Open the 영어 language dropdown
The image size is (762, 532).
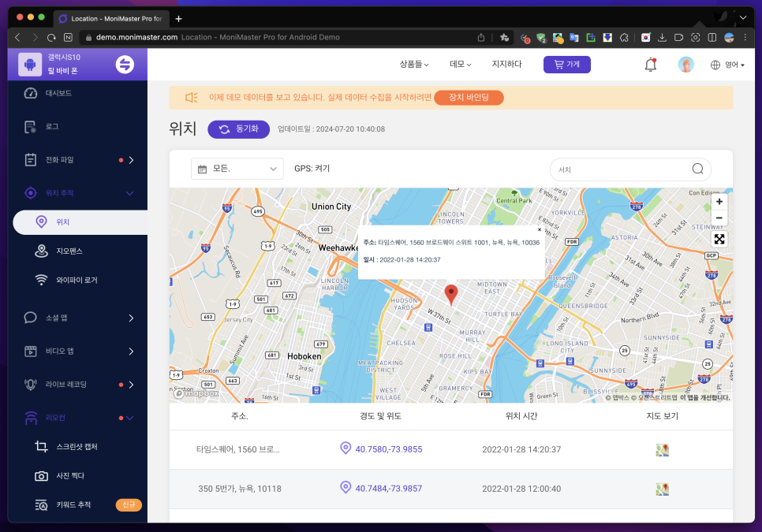[727, 65]
